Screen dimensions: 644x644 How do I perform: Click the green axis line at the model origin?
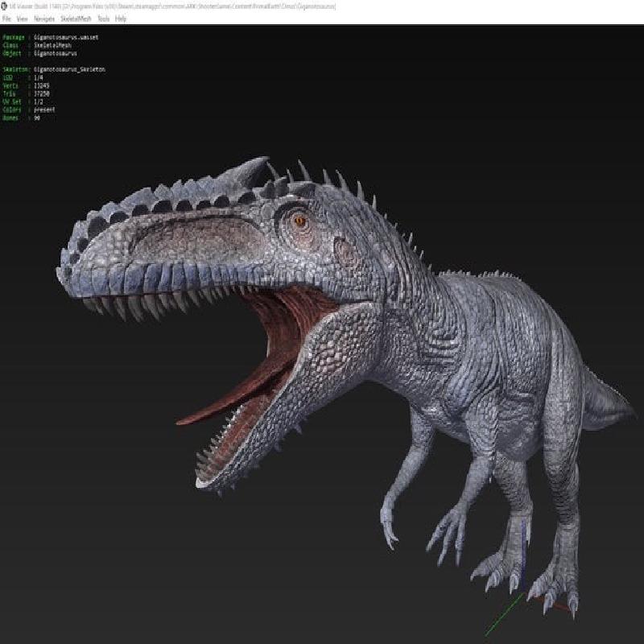click(505, 614)
